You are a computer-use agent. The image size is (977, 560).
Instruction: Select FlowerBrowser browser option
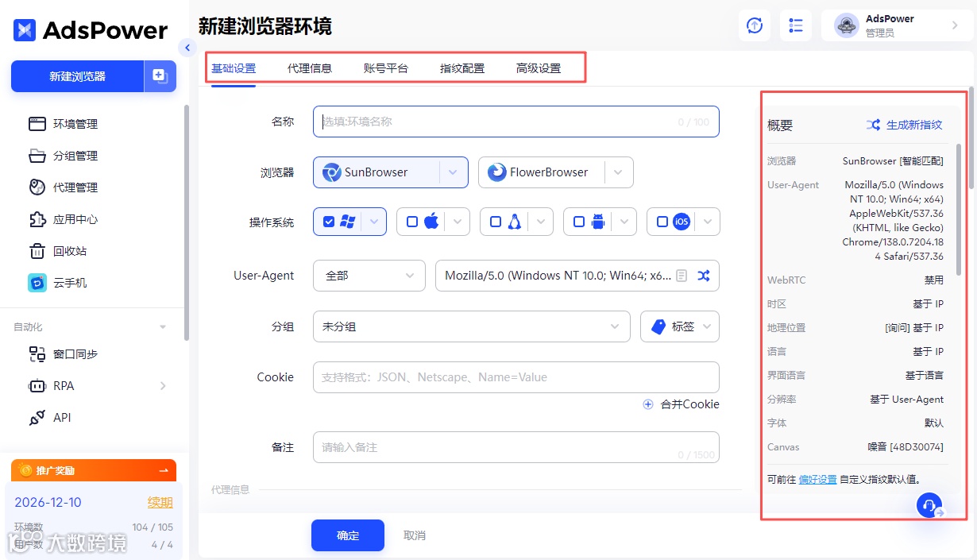tap(541, 172)
